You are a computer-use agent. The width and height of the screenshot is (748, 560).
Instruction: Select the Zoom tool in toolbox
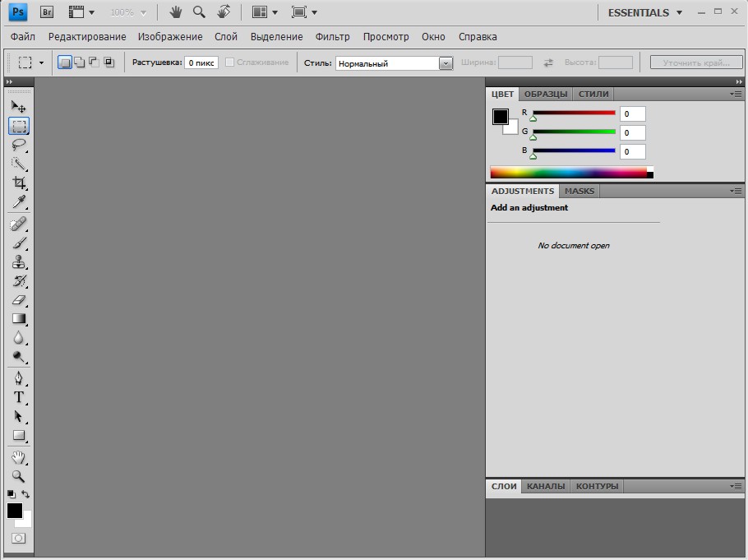(x=19, y=476)
